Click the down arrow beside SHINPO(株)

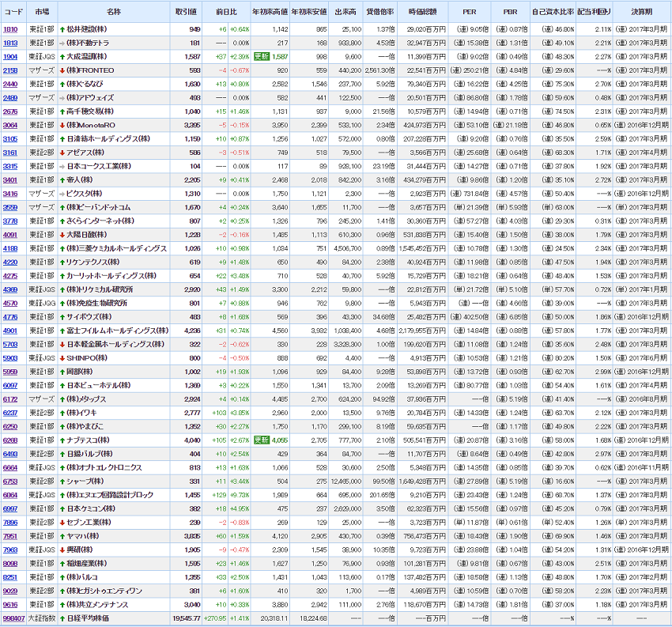pyautogui.click(x=62, y=358)
